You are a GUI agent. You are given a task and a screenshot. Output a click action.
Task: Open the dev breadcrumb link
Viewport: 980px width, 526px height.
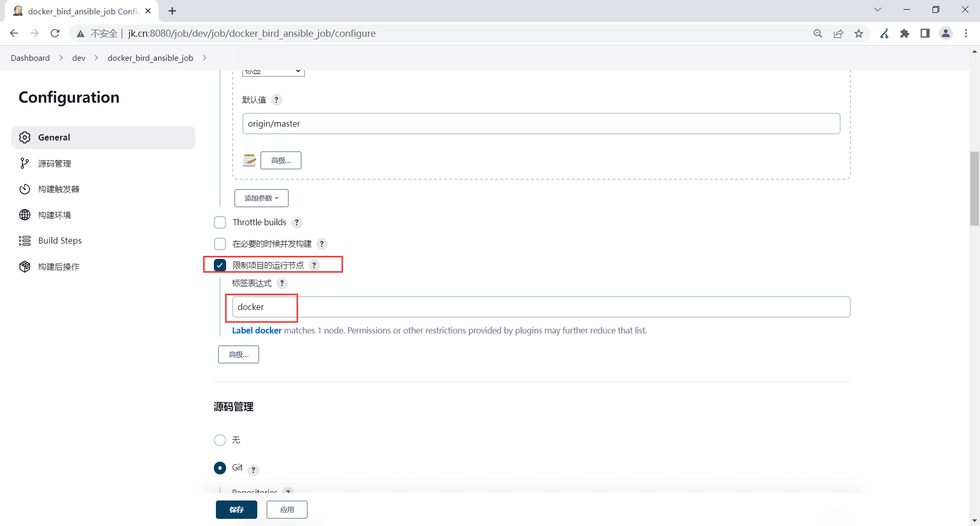coord(79,58)
